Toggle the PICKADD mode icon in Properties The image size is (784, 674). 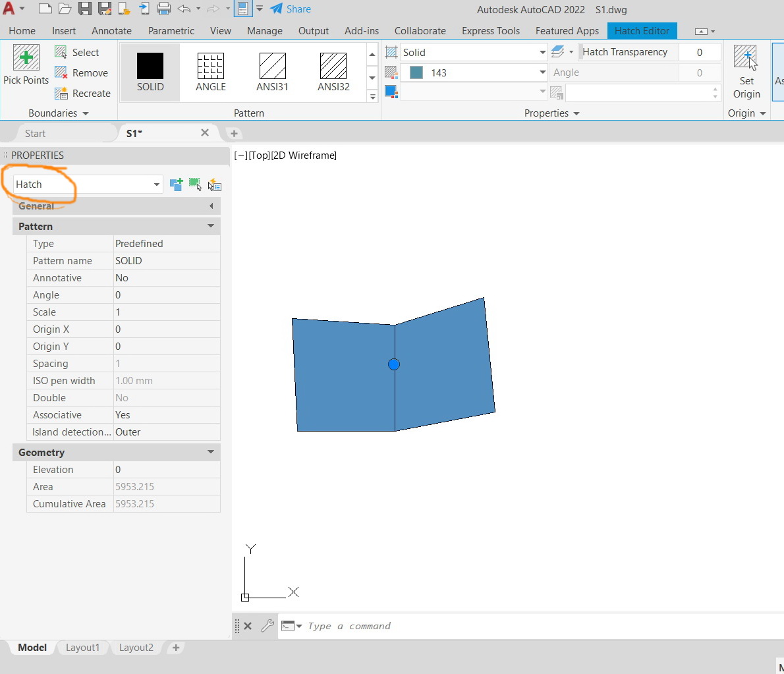tap(176, 184)
